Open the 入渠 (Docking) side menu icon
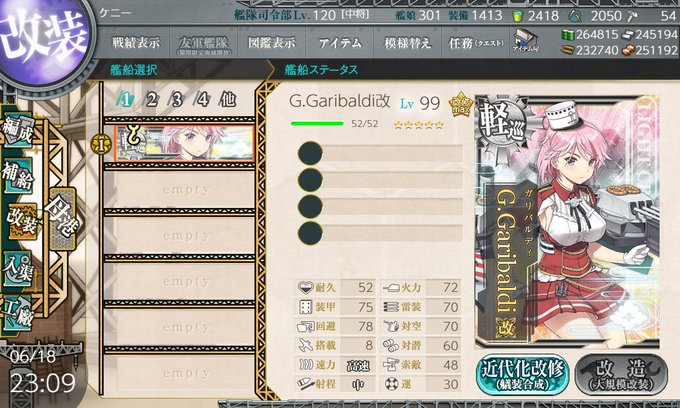The height and width of the screenshot is (408, 680). click(x=18, y=269)
